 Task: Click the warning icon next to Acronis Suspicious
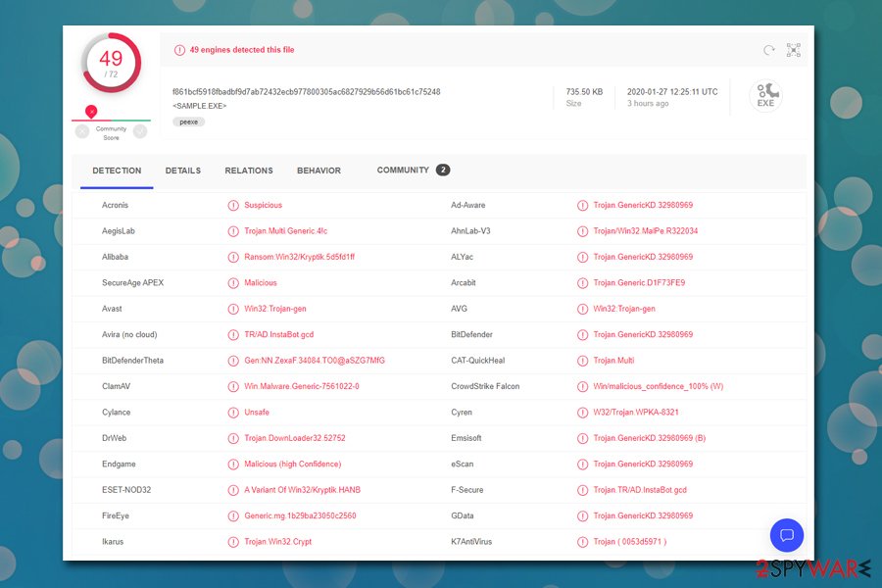coord(233,206)
